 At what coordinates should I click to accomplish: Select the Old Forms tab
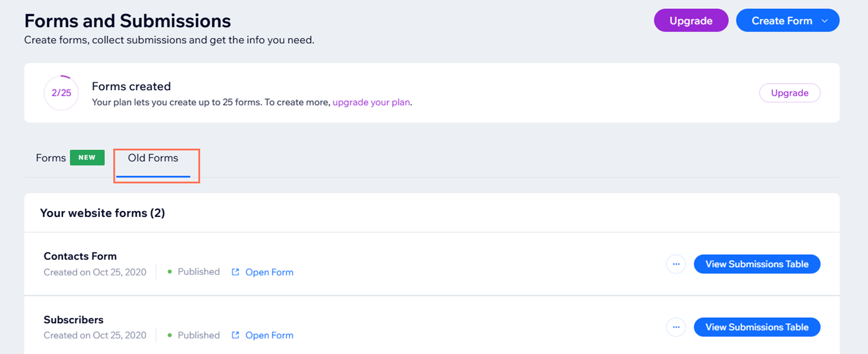coord(153,158)
